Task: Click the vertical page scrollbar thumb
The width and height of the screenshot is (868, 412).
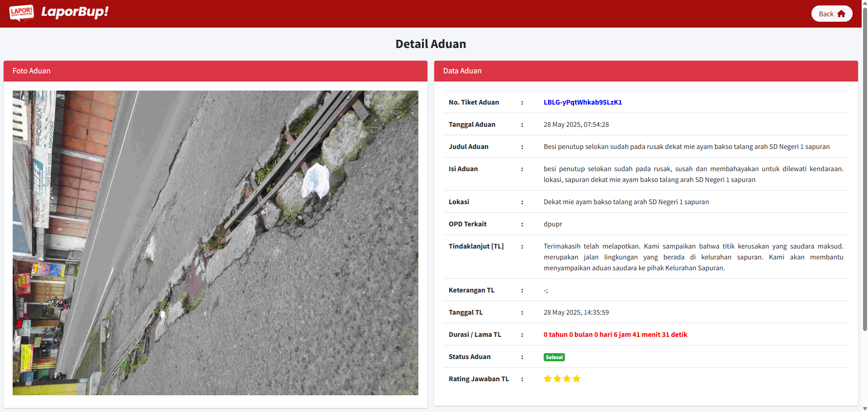Action: click(x=864, y=168)
